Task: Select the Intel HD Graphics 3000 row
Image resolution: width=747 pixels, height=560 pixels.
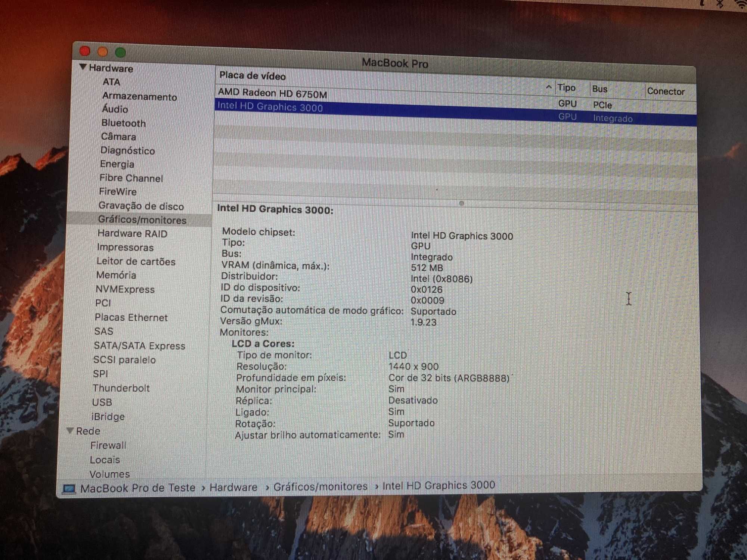Action: (x=455, y=112)
